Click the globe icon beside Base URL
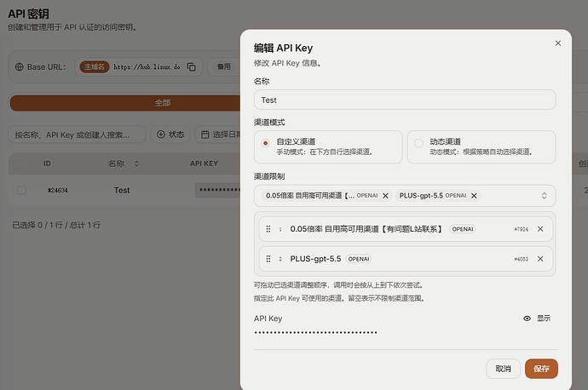 pos(19,67)
